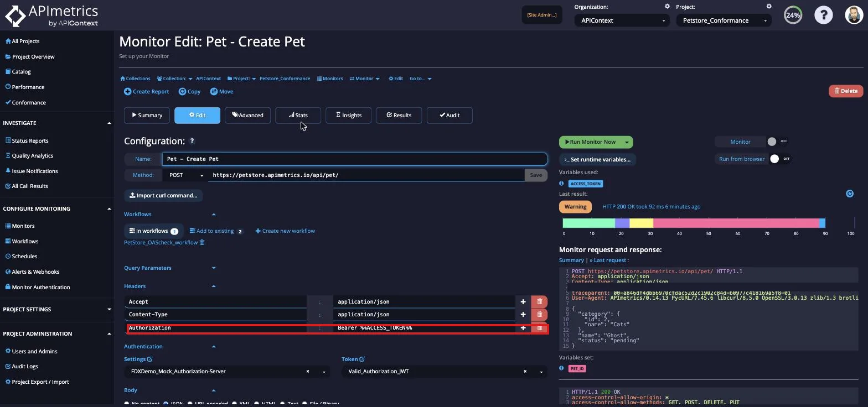
Task: Open Quality Analytics in sidebar
Action: coord(29,155)
